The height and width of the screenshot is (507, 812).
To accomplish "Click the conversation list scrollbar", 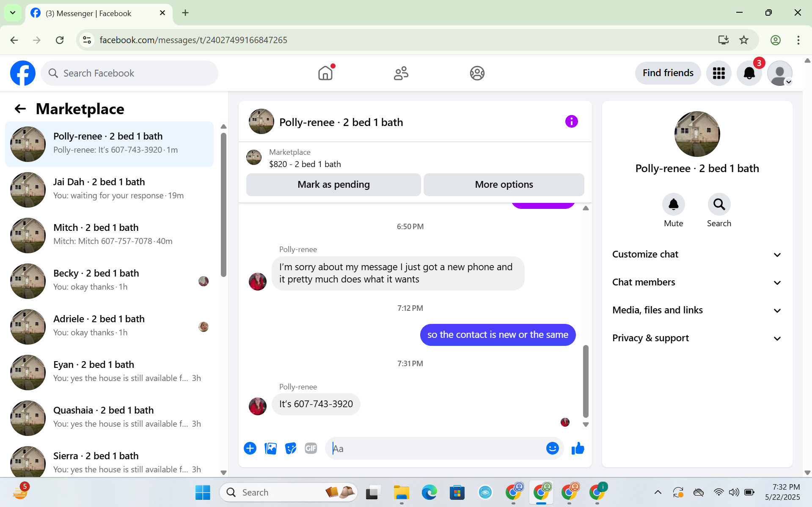I will pyautogui.click(x=223, y=205).
